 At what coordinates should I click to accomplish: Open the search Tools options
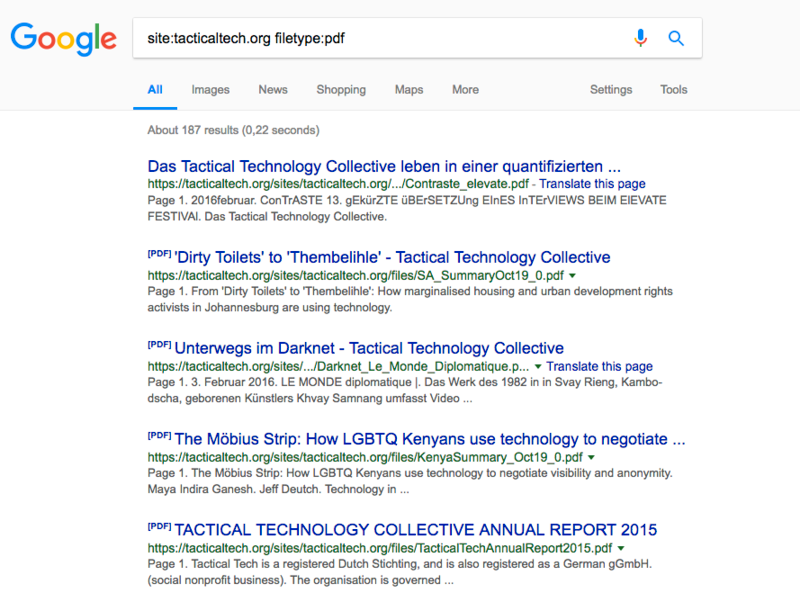pyautogui.click(x=673, y=90)
